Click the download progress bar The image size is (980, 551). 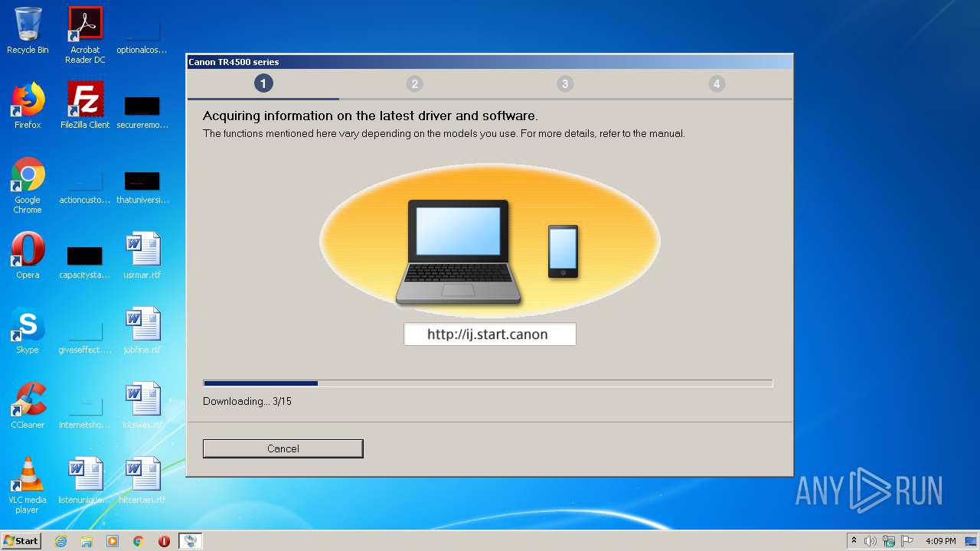tap(488, 383)
